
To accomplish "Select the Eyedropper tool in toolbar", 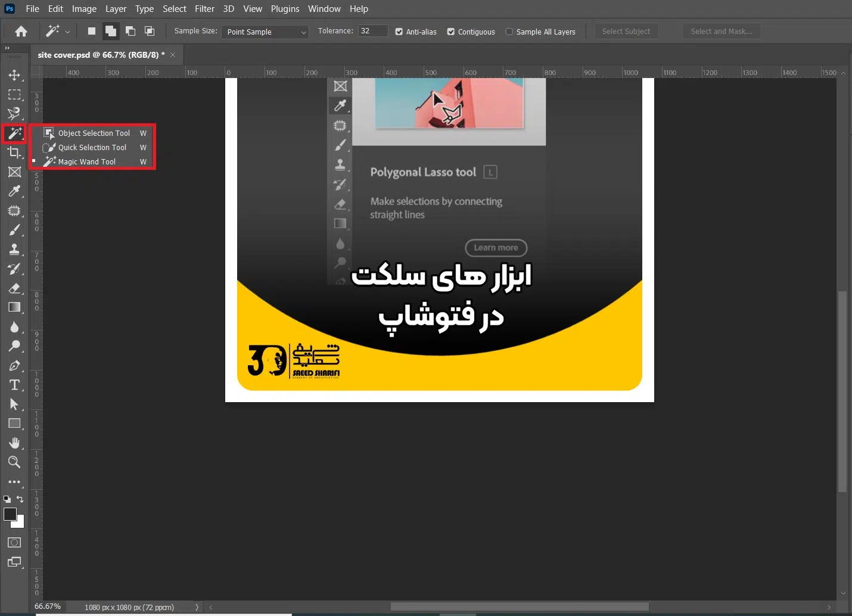I will [x=14, y=191].
